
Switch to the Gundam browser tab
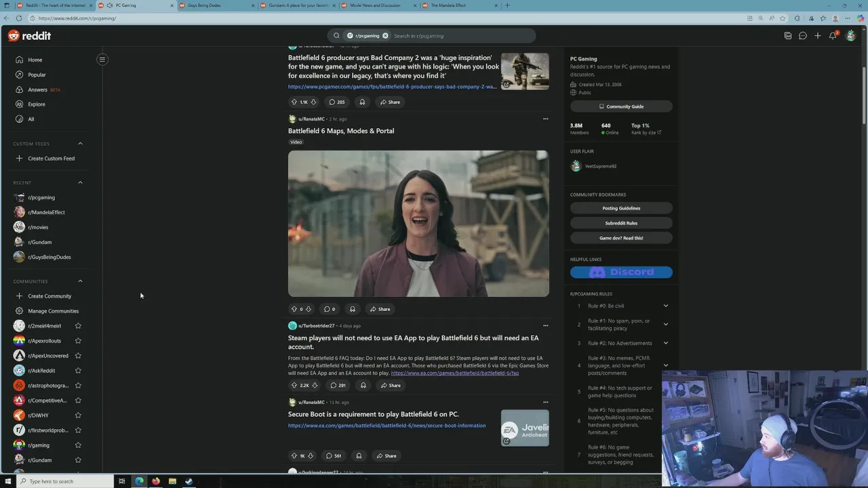tap(298, 5)
